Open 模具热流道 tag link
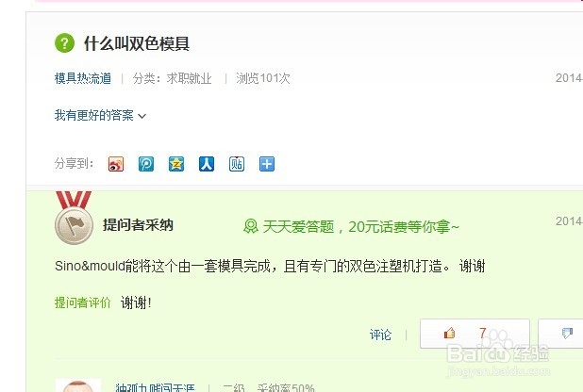This screenshot has height=392, width=583. click(83, 78)
